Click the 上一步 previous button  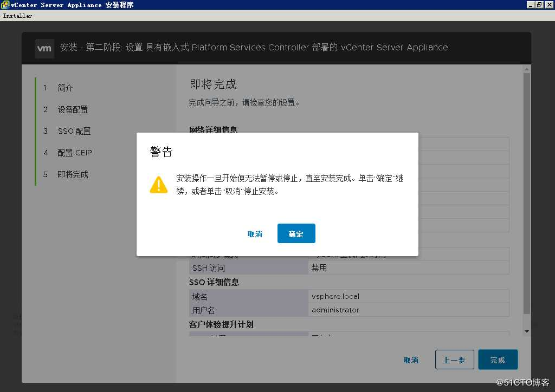pyautogui.click(x=454, y=360)
